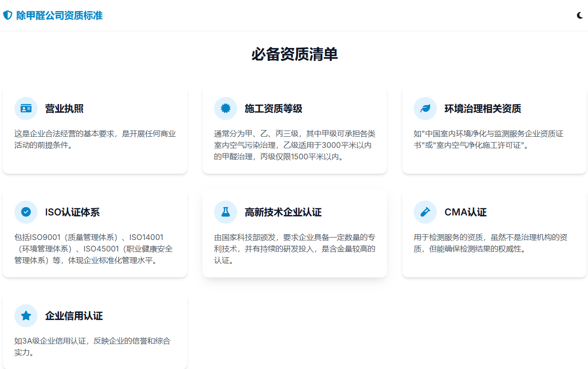Click the 除甲醛公司资质标准 header title
The width and height of the screenshot is (588, 369).
58,15
